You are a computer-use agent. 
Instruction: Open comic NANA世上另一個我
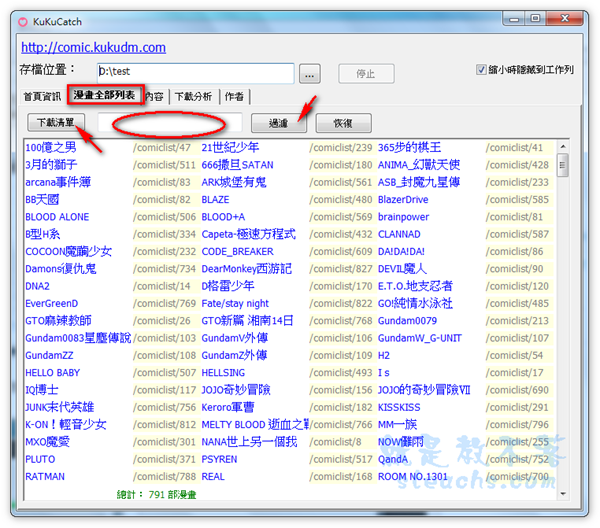pos(249,442)
